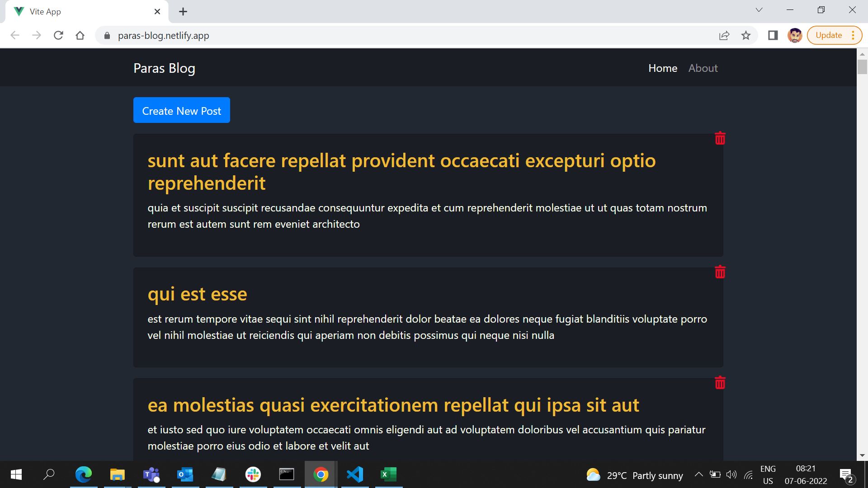
Task: Open the tab search dropdown
Action: pos(759,9)
